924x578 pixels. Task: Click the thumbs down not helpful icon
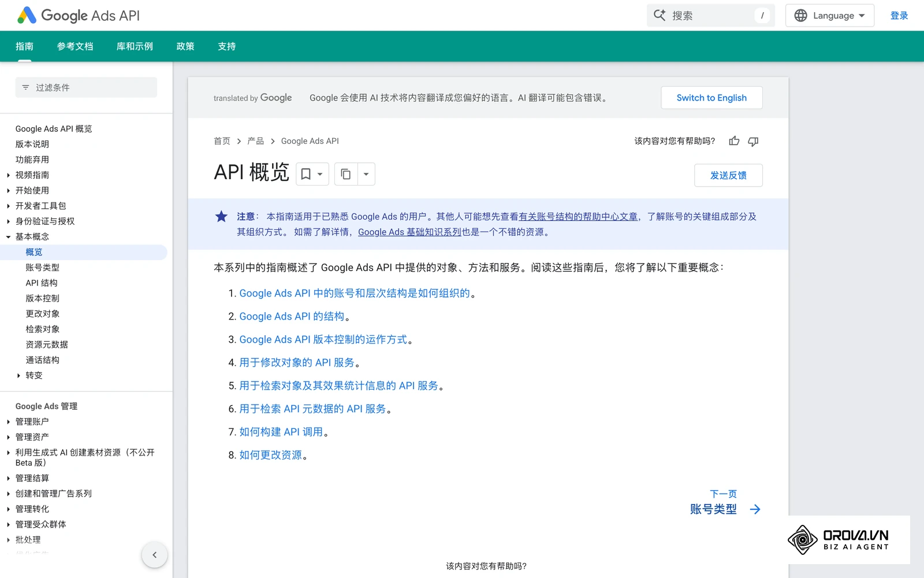pos(753,141)
